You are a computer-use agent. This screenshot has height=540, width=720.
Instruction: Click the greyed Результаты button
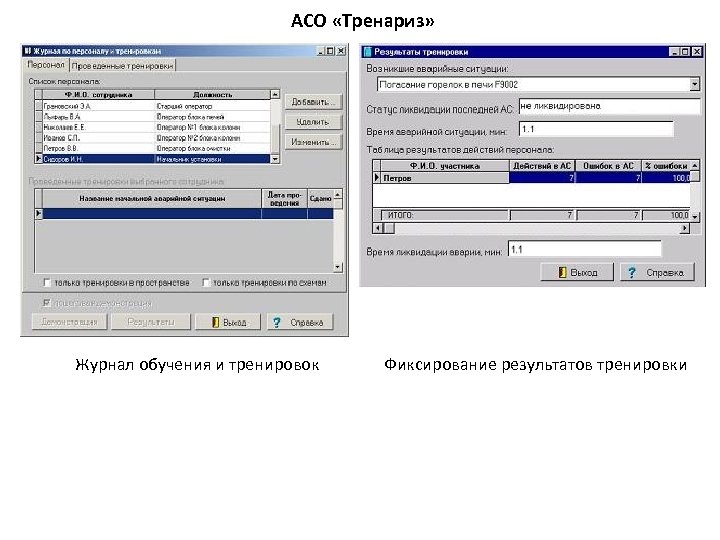[151, 322]
